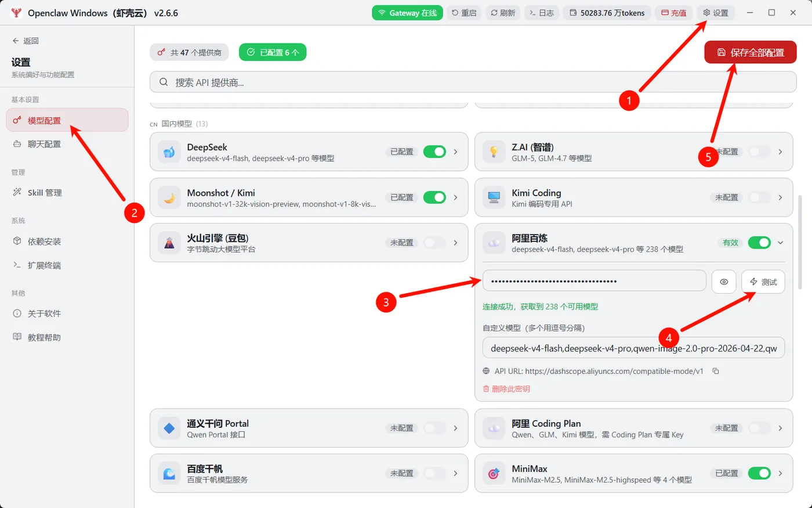This screenshot has width=812, height=508.
Task: Click the 百度千帆 provider icon
Action: (x=169, y=474)
